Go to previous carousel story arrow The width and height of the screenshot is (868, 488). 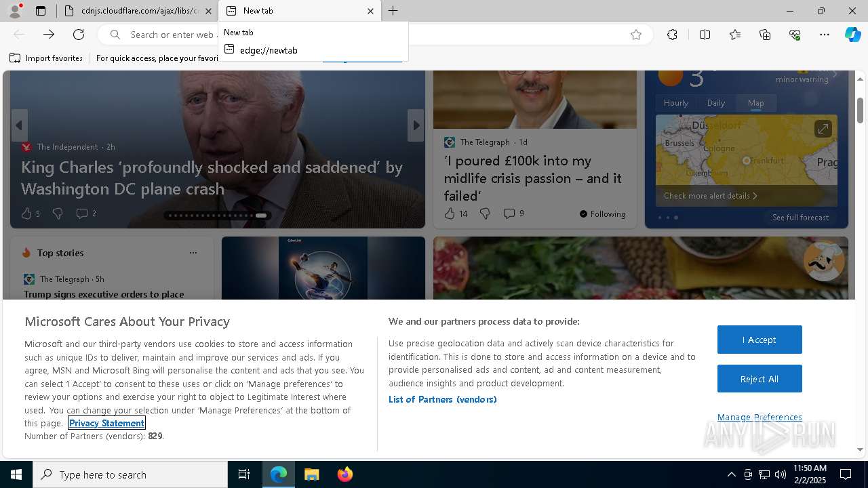point(19,125)
